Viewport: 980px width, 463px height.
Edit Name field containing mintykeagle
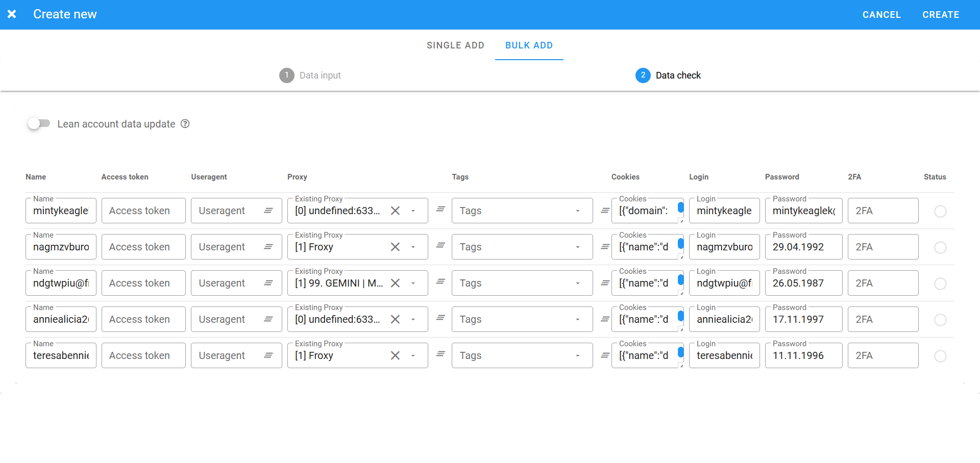coord(61,211)
